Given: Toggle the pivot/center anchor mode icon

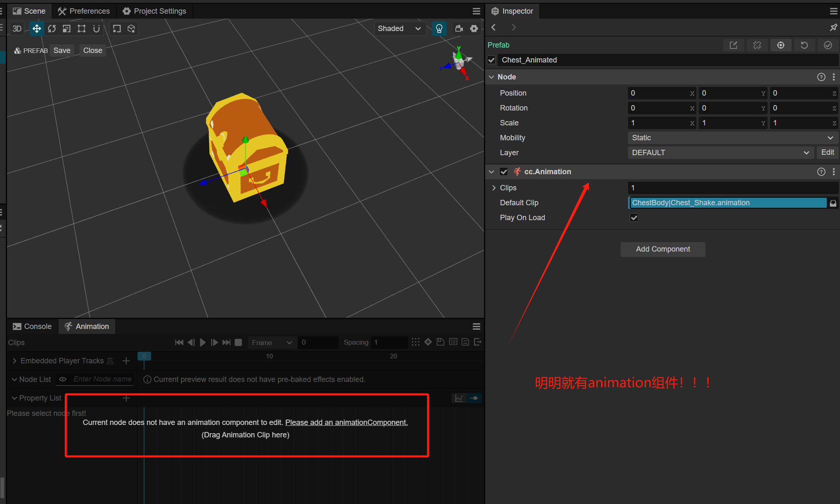Looking at the screenshot, I should (117, 29).
